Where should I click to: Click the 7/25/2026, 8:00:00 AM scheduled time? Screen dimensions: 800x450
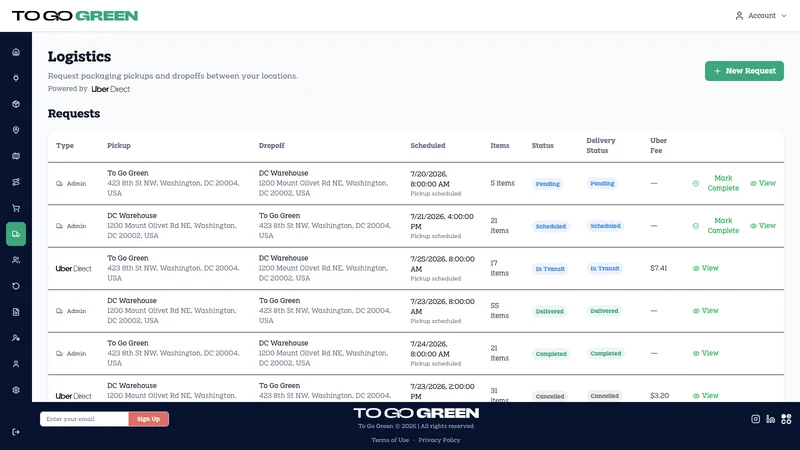442,264
